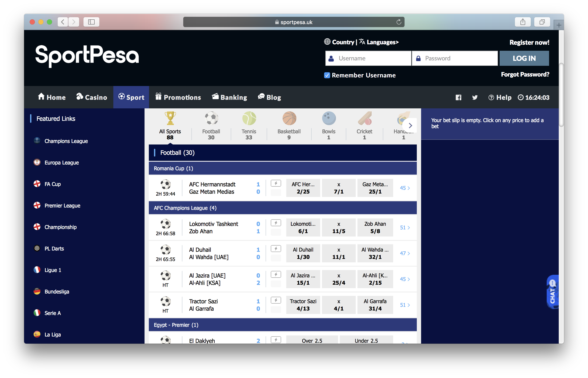
Task: Expand 51 more markets for Lokomotiv Tashkent
Action: click(x=405, y=227)
